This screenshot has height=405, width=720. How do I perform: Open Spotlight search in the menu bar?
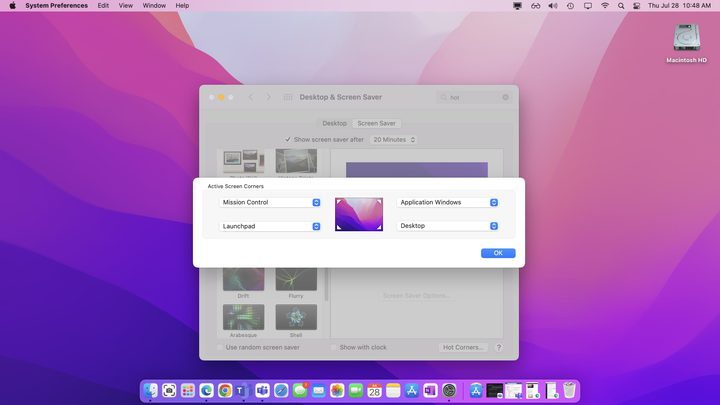(621, 6)
